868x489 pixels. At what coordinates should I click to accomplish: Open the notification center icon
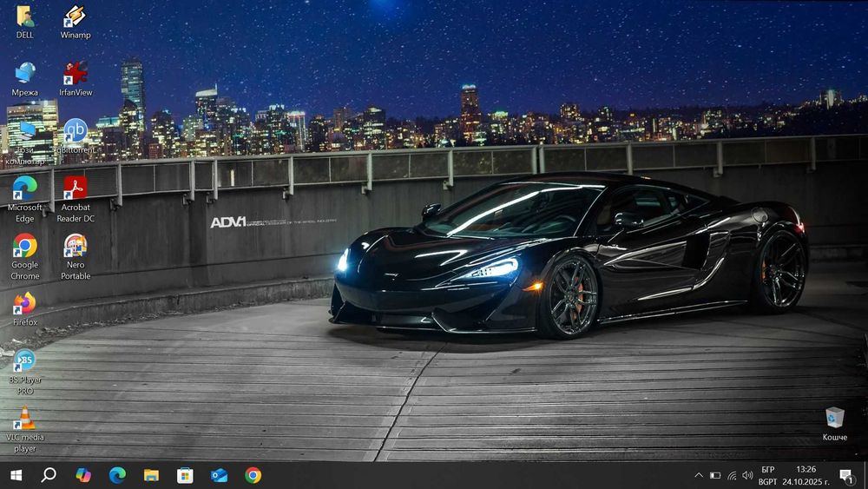[x=846, y=476]
